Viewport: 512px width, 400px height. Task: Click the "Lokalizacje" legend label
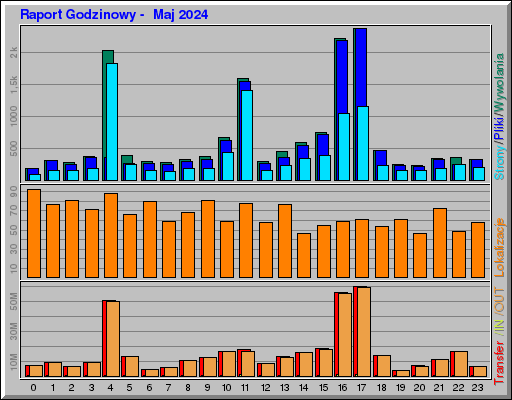[x=499, y=247]
